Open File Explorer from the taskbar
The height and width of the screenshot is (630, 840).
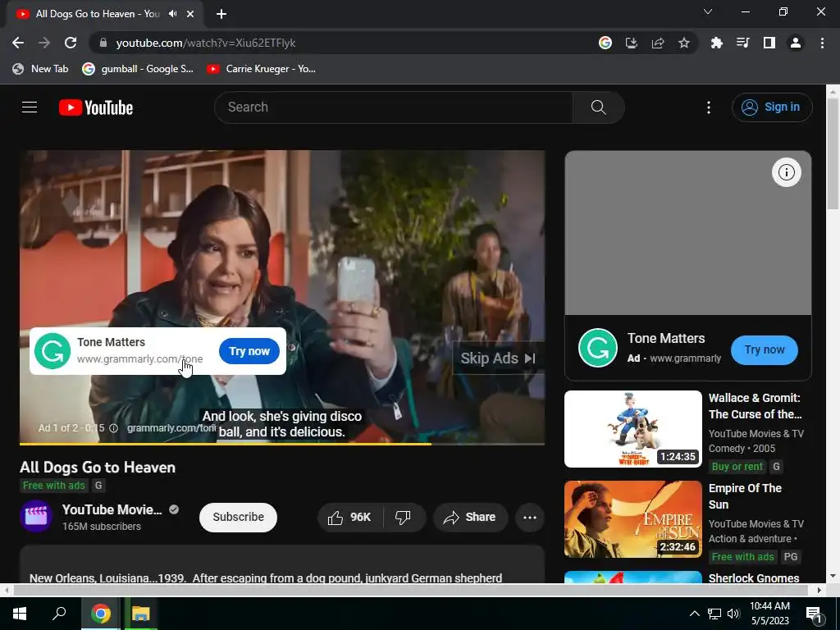click(x=141, y=614)
